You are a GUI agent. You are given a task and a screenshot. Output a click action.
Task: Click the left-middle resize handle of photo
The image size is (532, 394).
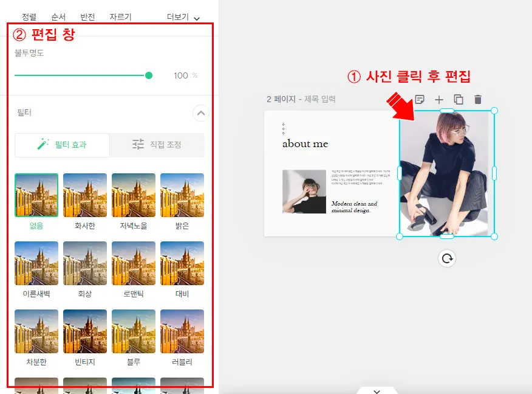point(400,173)
